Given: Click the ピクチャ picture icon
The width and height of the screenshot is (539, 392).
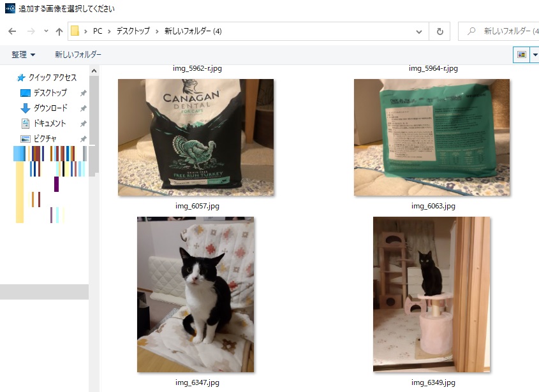Looking at the screenshot, I should click(x=26, y=139).
